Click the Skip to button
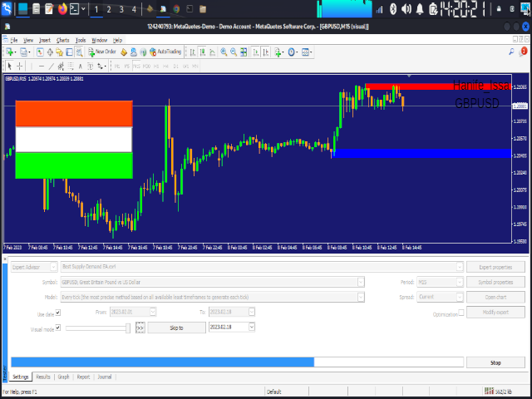Viewport: 532px width, 399px height. [176, 328]
